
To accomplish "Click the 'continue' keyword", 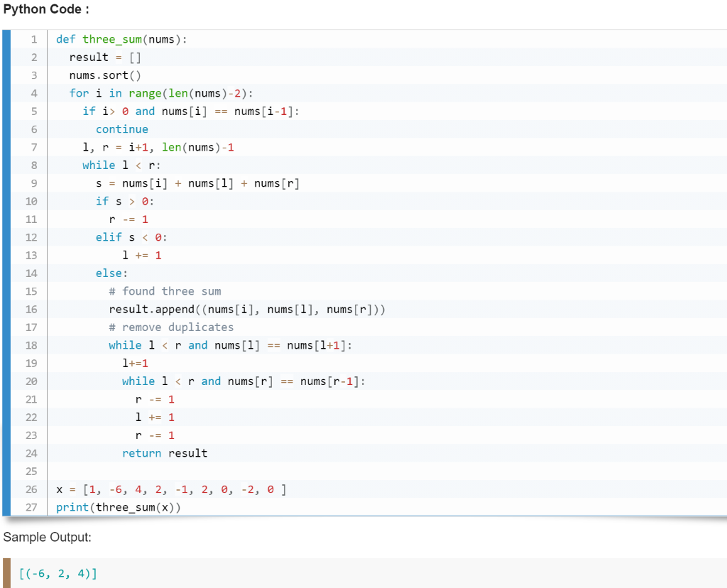I will (122, 129).
